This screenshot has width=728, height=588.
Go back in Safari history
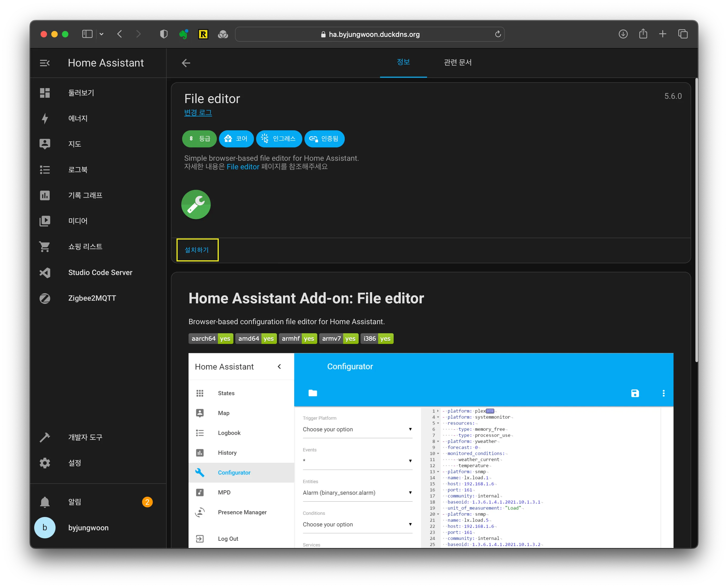point(120,34)
